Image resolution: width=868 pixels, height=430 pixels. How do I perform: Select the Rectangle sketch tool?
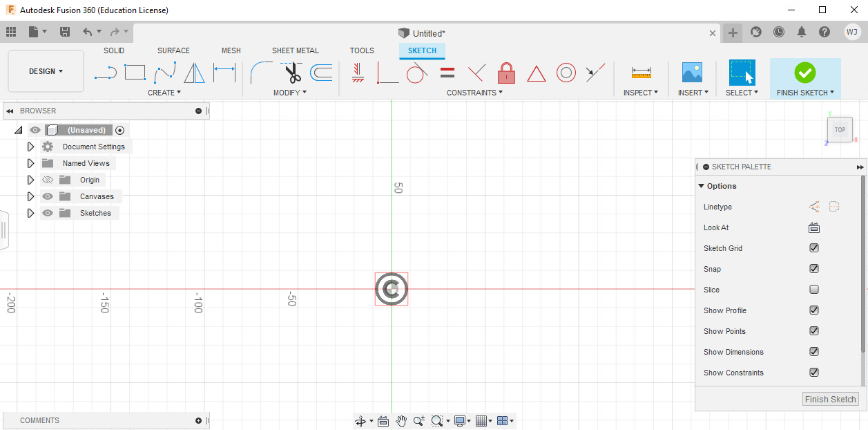135,71
